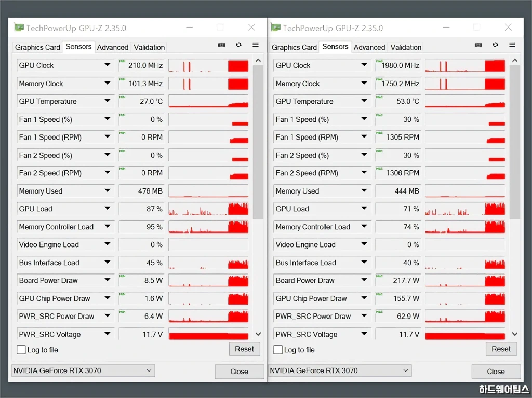Click the Close button in right GPU-Z window

pyautogui.click(x=496, y=372)
